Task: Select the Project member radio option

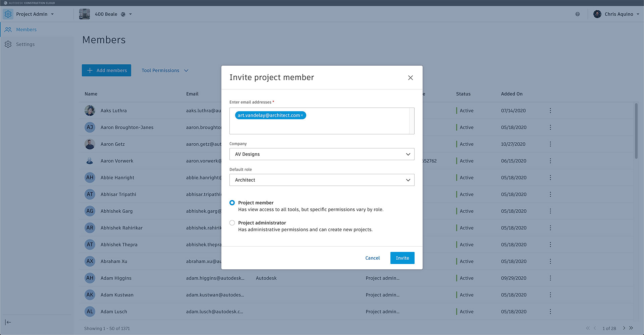Action: [232, 203]
